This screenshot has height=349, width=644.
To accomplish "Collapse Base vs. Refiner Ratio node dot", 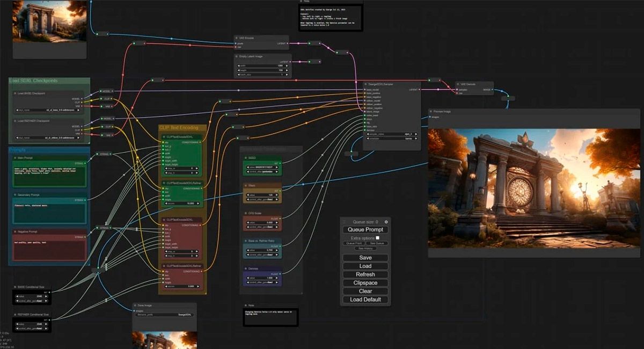I will [245, 241].
